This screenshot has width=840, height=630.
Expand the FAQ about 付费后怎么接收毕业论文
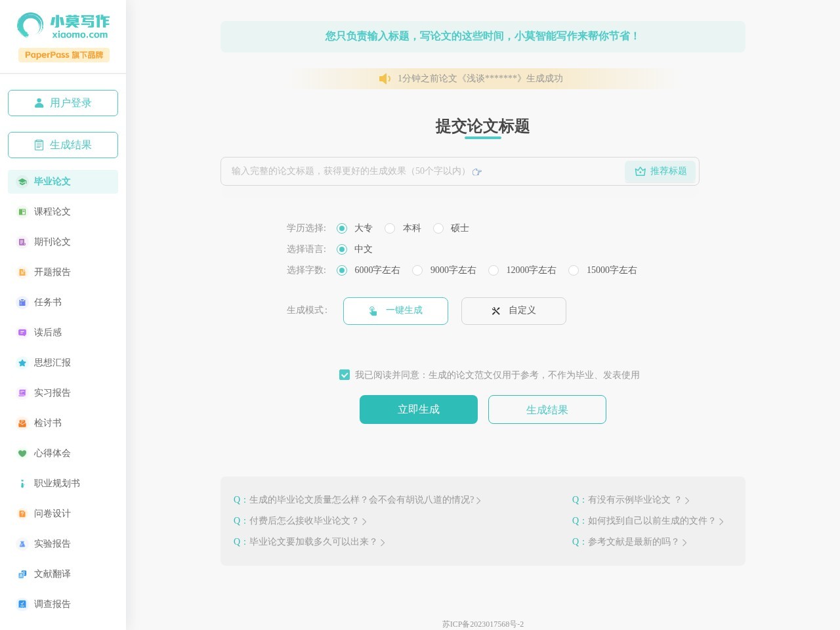pyautogui.click(x=299, y=520)
